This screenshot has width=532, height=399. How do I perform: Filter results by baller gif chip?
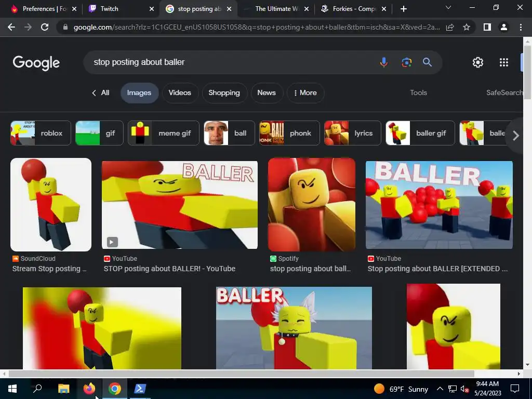(x=420, y=133)
